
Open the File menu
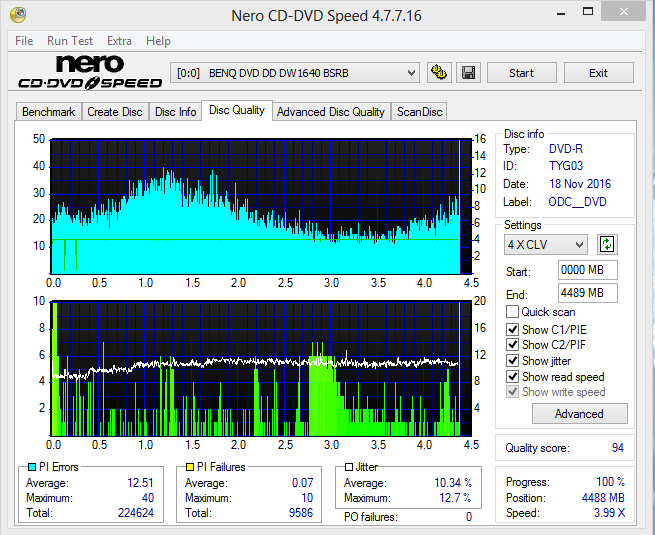[24, 41]
